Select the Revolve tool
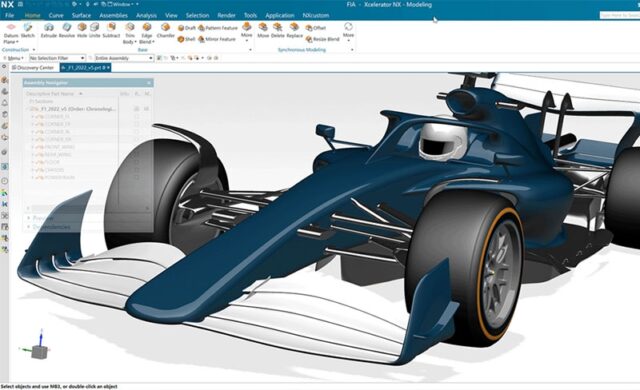Viewport: 640px width, 390px height. point(67,31)
